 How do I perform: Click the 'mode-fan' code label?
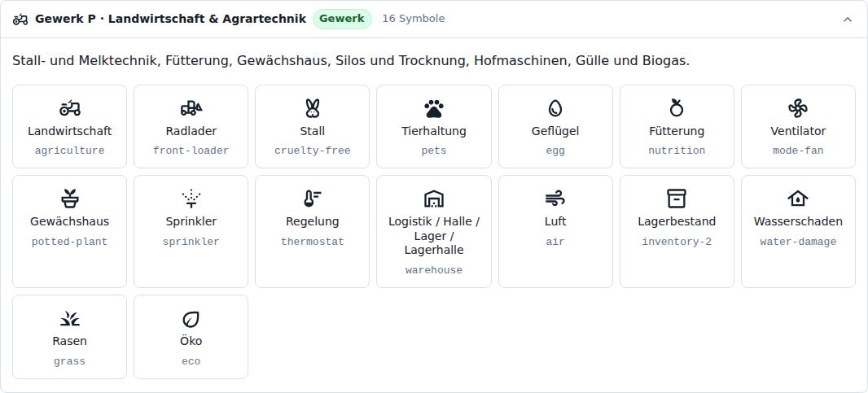point(798,151)
